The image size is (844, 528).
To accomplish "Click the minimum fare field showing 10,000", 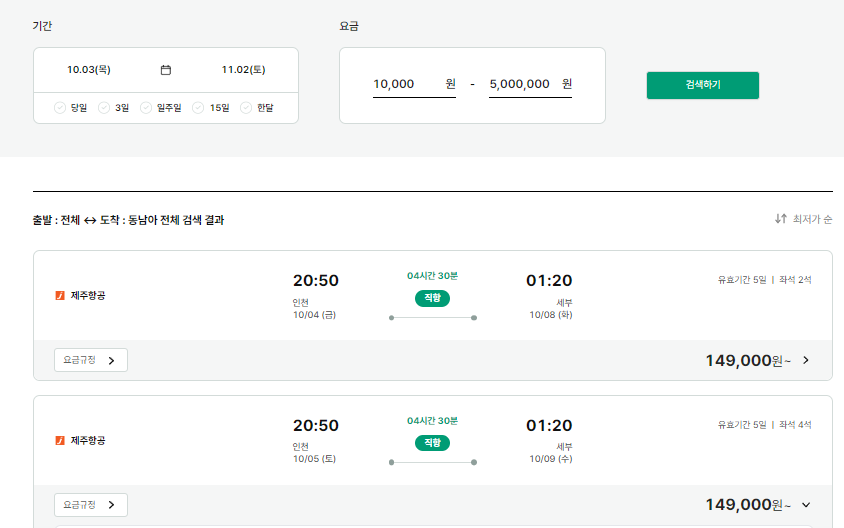I will [414, 85].
